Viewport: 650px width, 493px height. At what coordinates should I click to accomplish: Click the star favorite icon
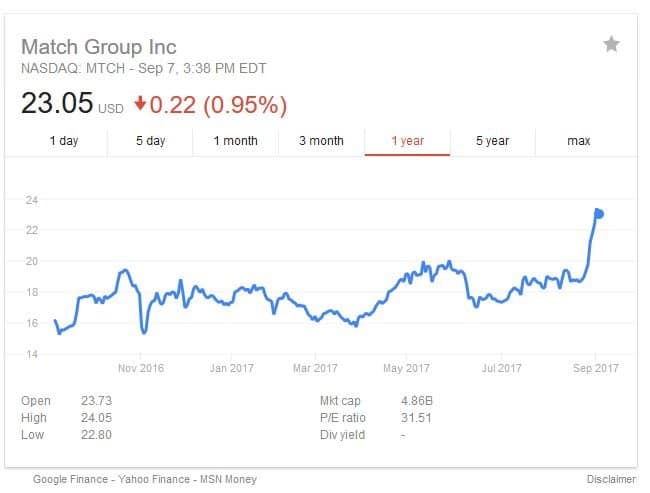click(611, 44)
